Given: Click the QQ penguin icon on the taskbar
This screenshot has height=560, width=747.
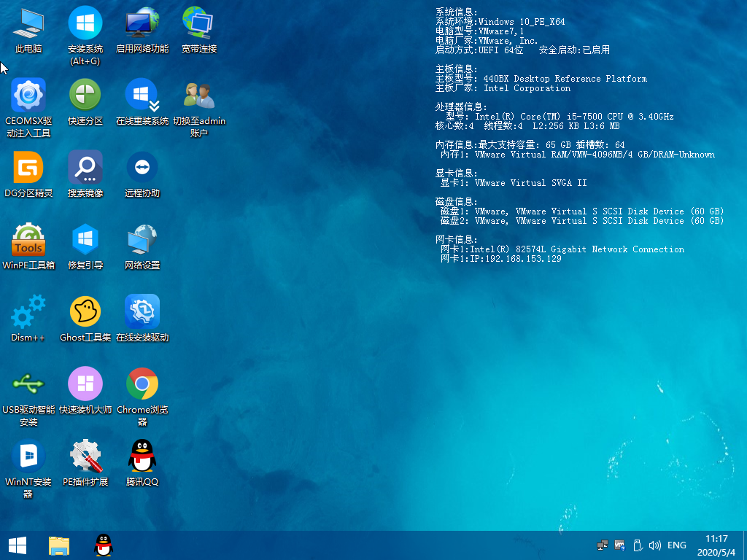Looking at the screenshot, I should [x=104, y=545].
